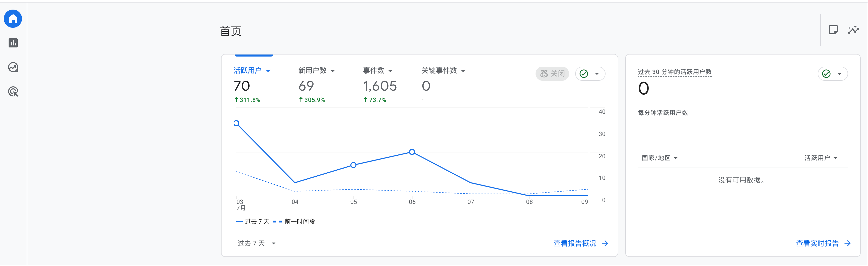Screen dimensions: 868x266
Task: Open the note icon beside the sparkline icon
Action: 833,30
